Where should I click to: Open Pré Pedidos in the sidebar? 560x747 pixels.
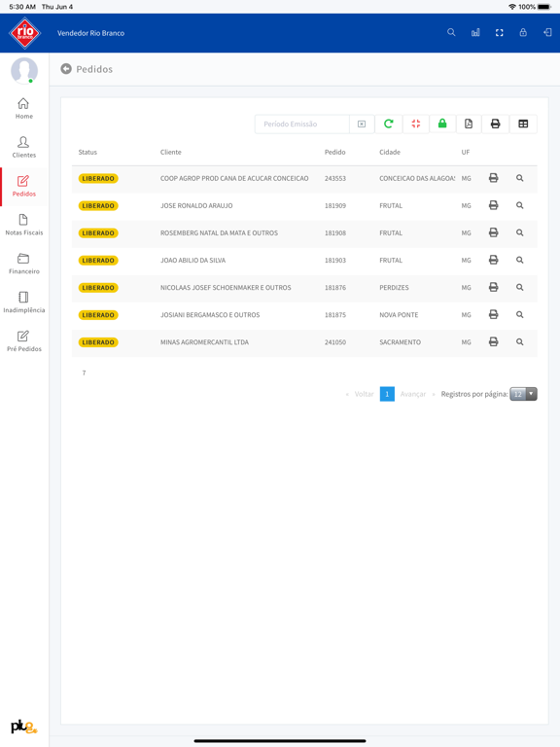pos(23,341)
